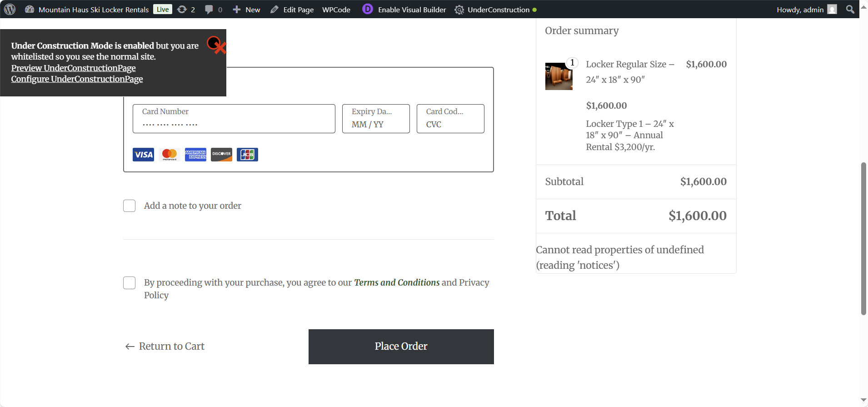Click the scrollbar up arrow
The height and width of the screenshot is (407, 868).
click(863, 7)
